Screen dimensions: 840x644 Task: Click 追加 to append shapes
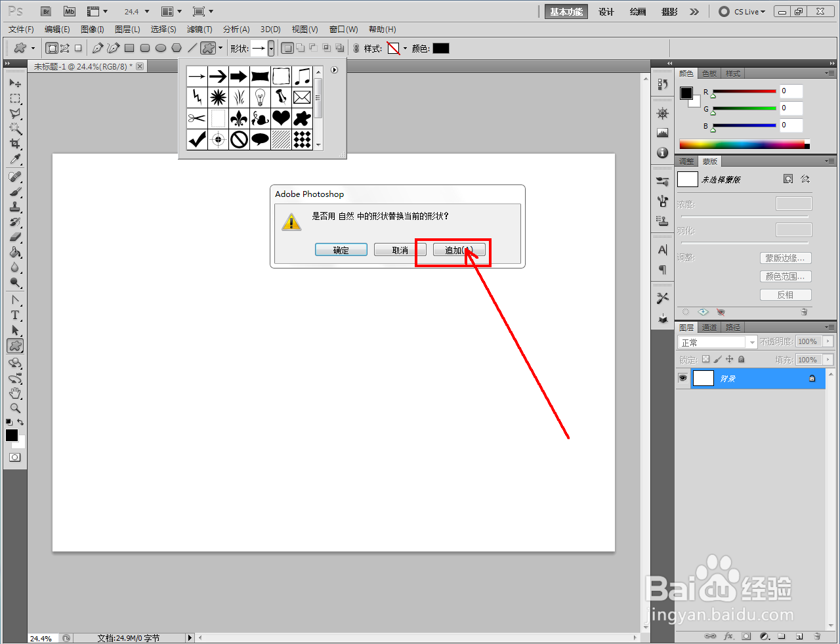[x=459, y=250]
